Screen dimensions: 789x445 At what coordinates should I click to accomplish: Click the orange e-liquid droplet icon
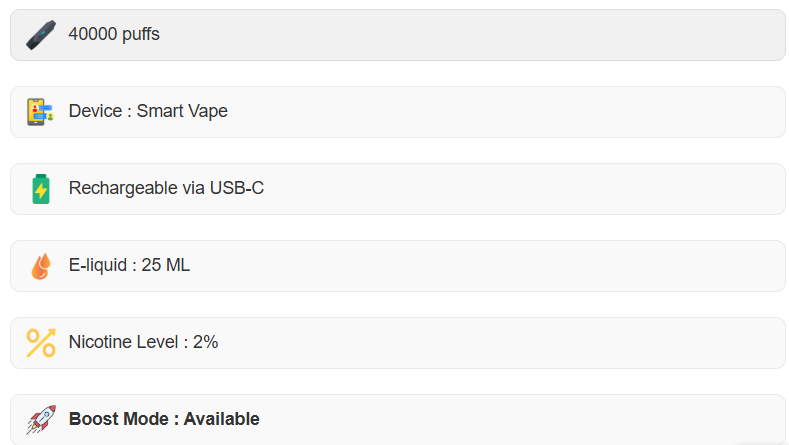[41, 266]
